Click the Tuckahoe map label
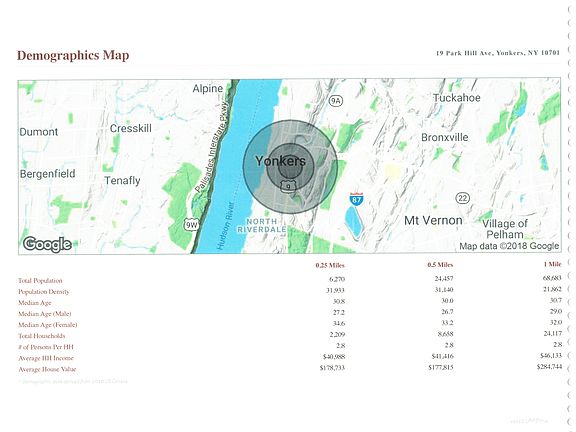Image resolution: width=576 pixels, height=432 pixels. coord(457,98)
